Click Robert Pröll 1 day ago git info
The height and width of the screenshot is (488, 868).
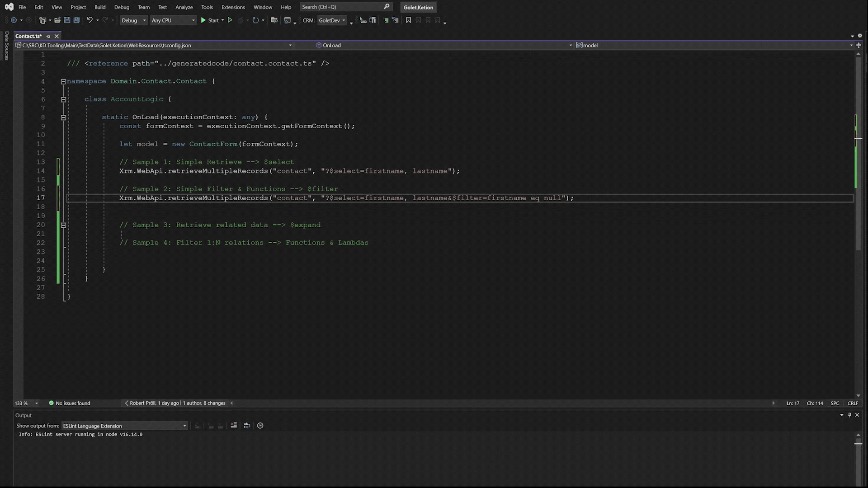click(x=154, y=403)
